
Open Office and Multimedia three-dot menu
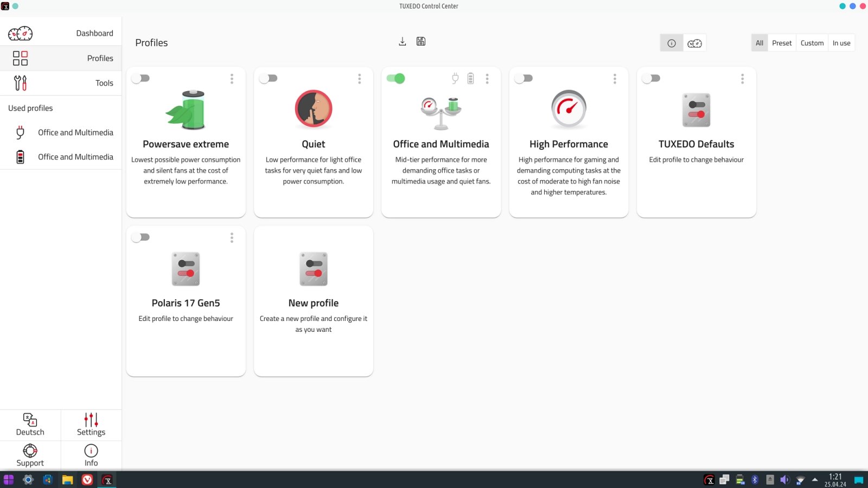tap(487, 79)
